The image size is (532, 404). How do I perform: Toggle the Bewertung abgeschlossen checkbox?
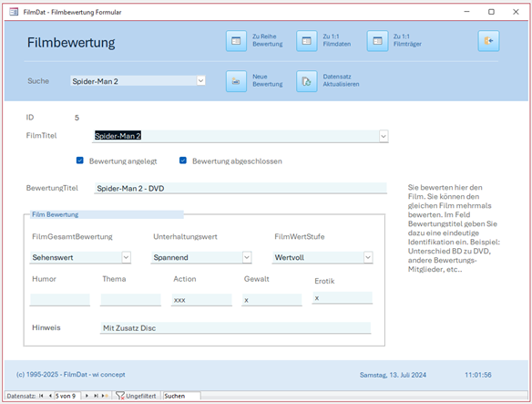click(x=183, y=161)
